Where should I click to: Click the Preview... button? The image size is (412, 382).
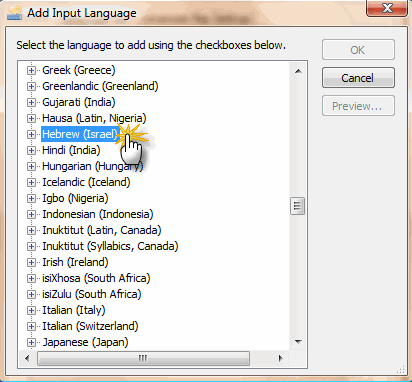point(358,106)
